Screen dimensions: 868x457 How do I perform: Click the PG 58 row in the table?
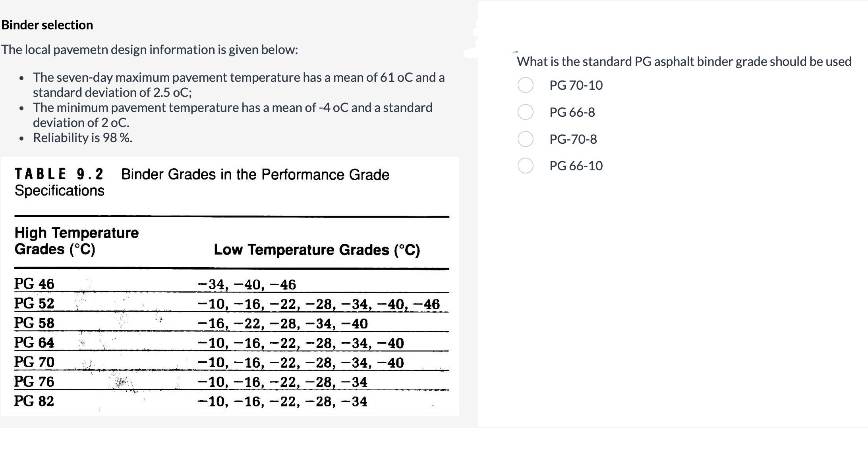(34, 324)
